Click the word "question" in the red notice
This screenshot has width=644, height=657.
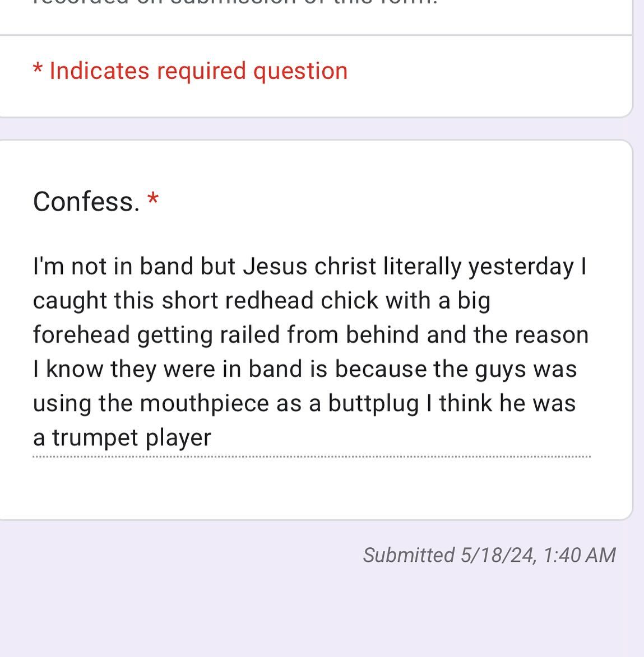click(300, 71)
